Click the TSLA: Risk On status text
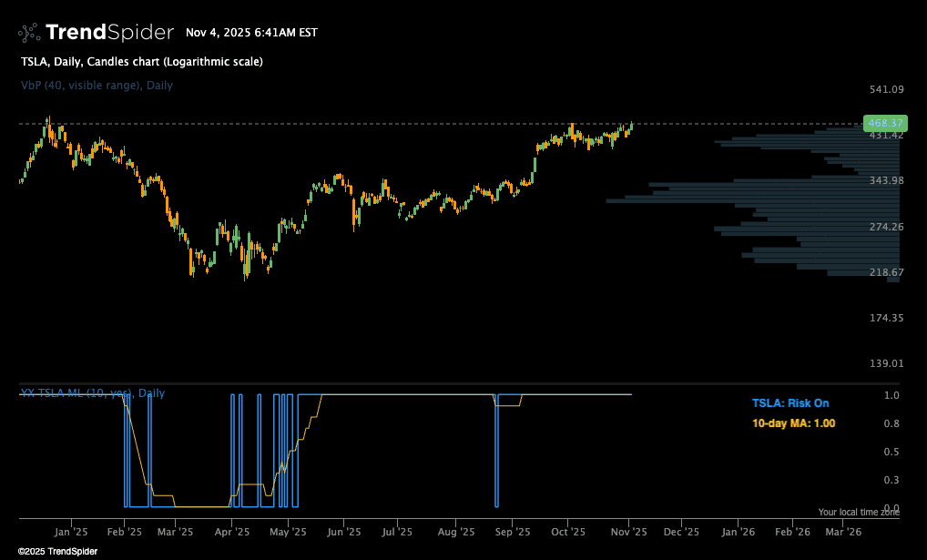The height and width of the screenshot is (560, 927). coord(790,403)
